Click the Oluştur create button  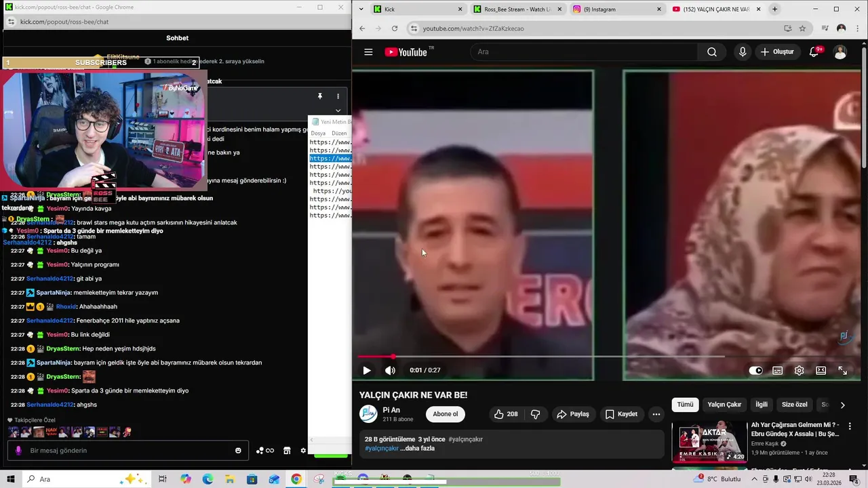[x=777, y=52]
